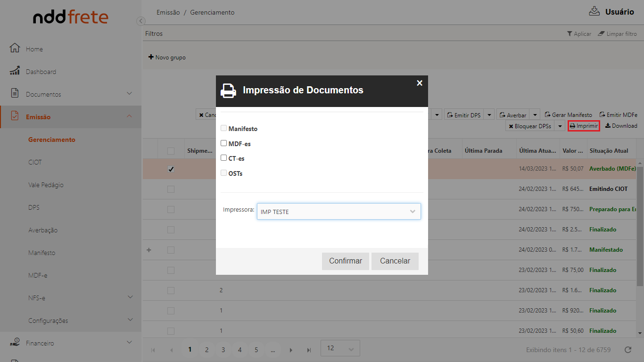644x362 pixels.
Task: Click the download tray icon near Usuário
Action: tap(594, 12)
